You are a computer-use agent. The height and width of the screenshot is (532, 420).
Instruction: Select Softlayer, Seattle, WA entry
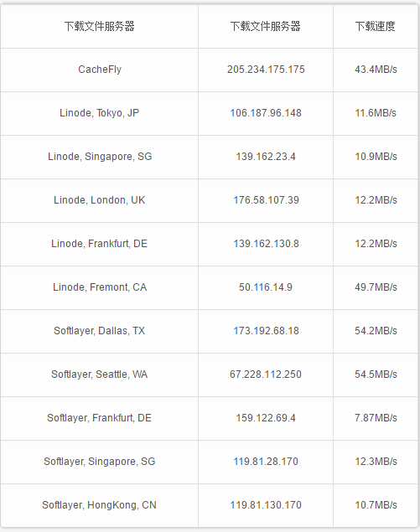(x=100, y=374)
